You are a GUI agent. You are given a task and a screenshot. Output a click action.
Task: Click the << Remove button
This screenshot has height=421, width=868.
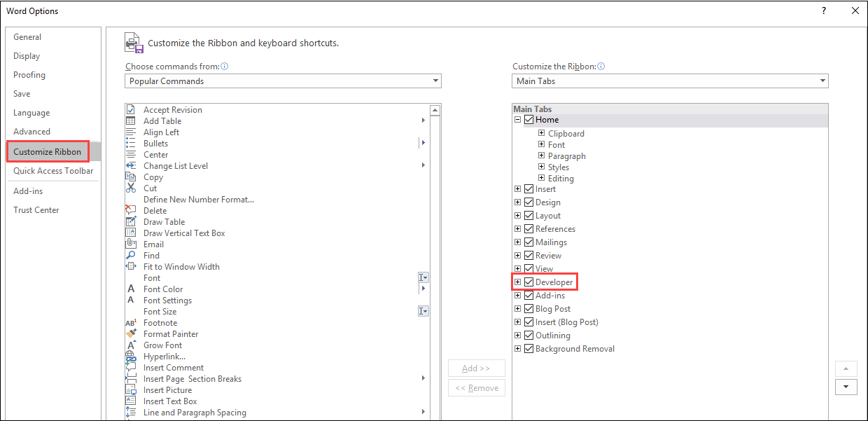pos(476,388)
